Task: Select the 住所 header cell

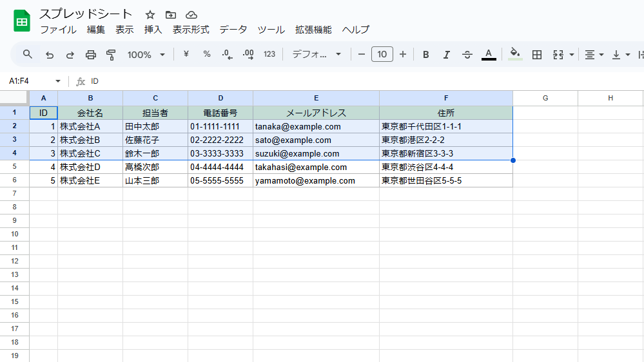Action: (x=446, y=113)
